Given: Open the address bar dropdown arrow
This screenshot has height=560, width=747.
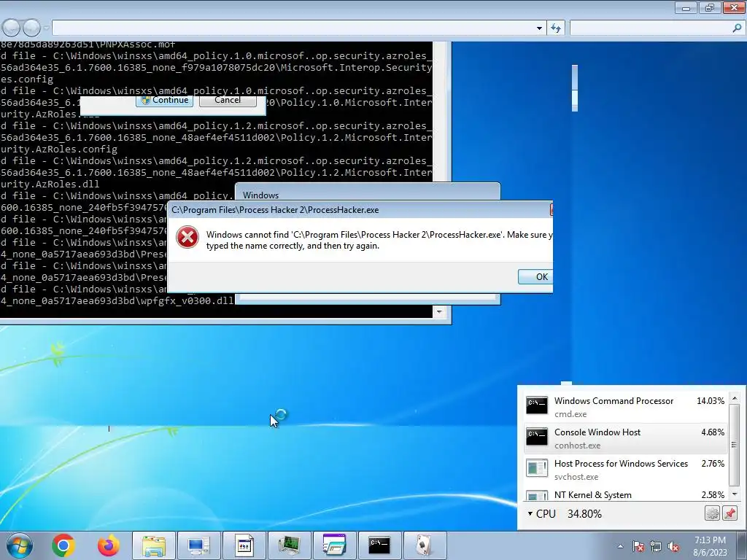Looking at the screenshot, I should [539, 28].
